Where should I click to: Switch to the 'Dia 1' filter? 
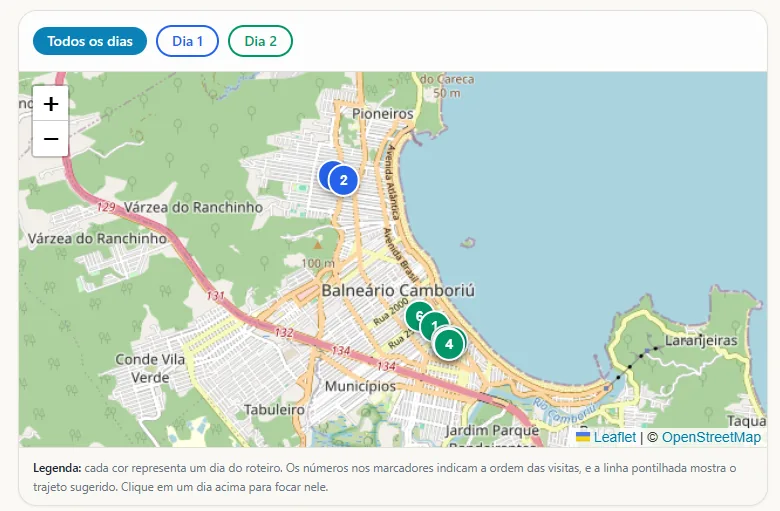pos(187,41)
